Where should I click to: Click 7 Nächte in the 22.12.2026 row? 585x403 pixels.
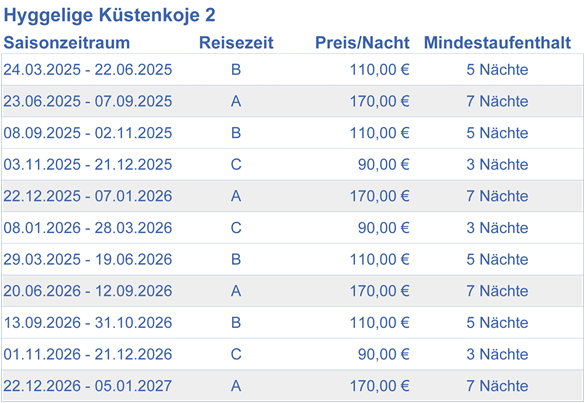click(497, 386)
